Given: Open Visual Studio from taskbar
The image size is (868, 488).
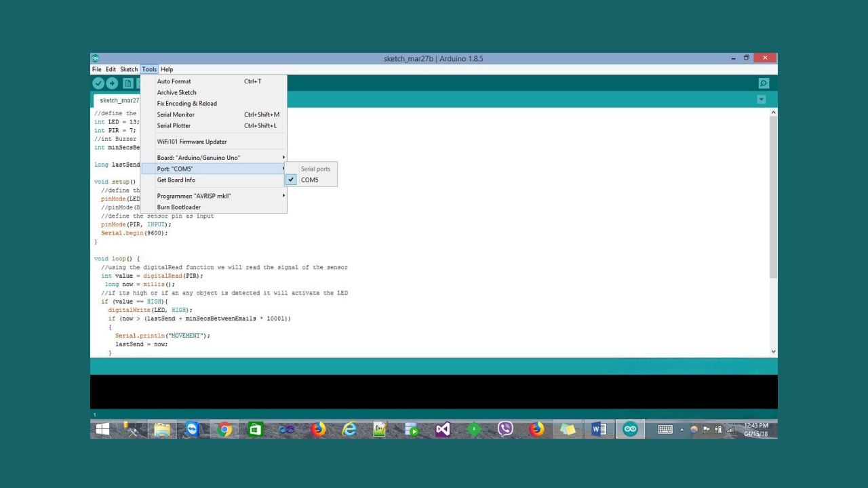Looking at the screenshot, I should click(x=443, y=429).
